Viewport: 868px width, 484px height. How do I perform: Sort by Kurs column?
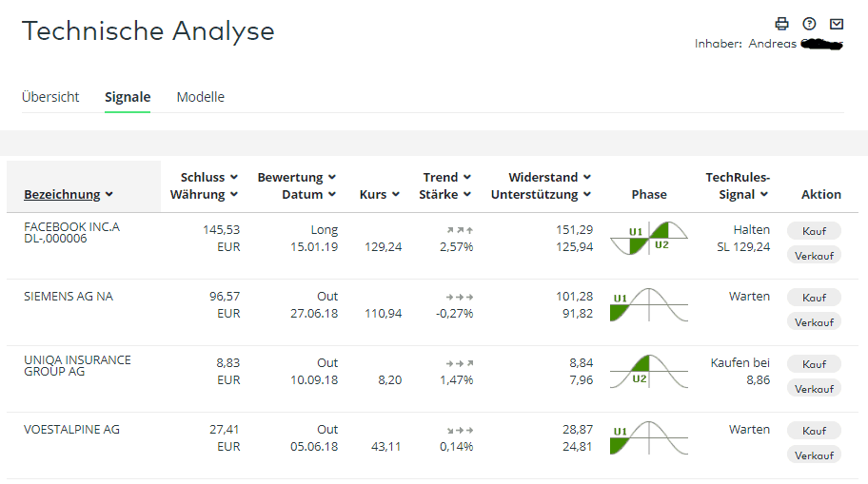379,194
